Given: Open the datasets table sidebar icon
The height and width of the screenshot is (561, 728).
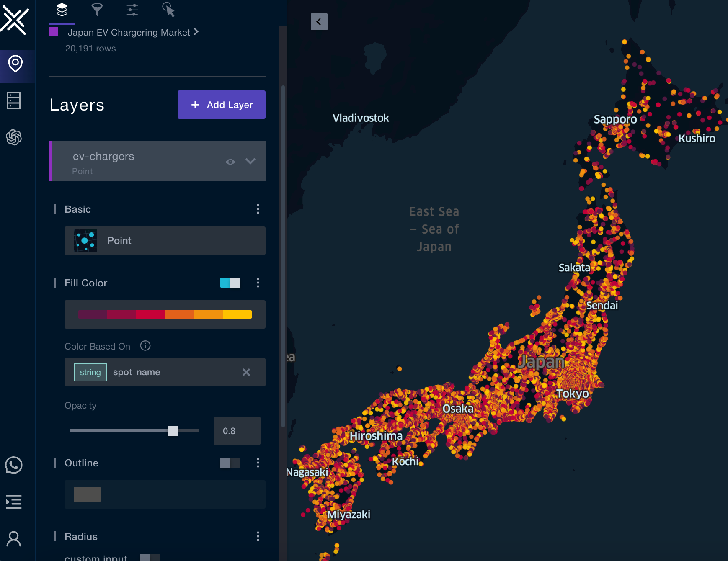Looking at the screenshot, I should [13, 100].
